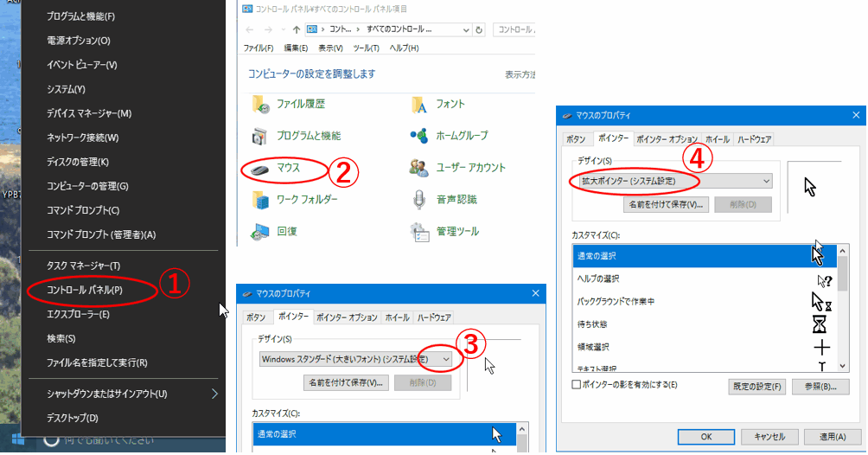
Task: Open 表示(V) menu in Control Panel
Action: (x=330, y=48)
